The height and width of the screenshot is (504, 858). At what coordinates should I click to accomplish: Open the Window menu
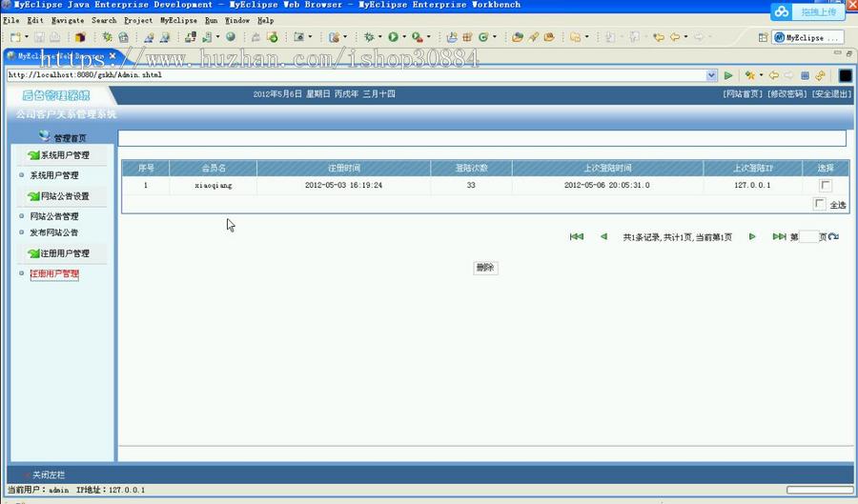[237, 20]
